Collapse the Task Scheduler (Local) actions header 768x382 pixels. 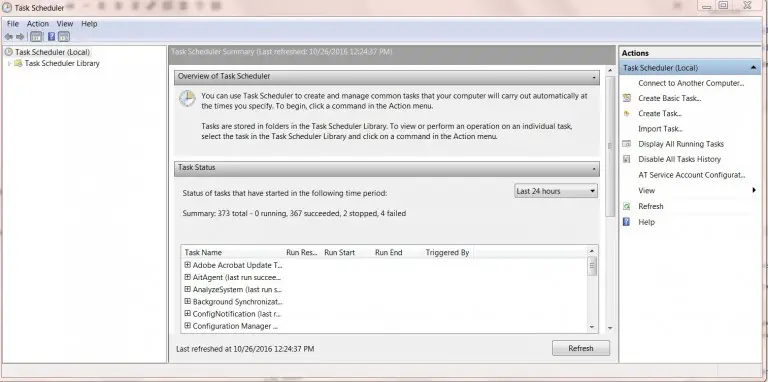click(753, 68)
